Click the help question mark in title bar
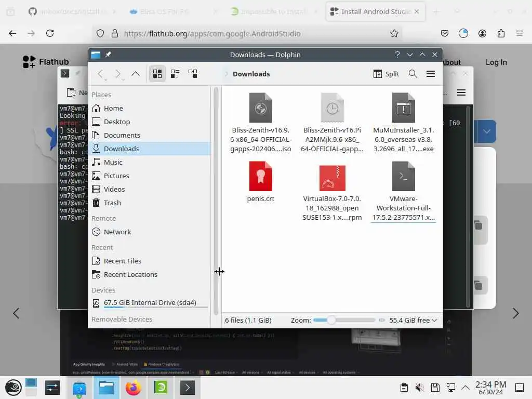The image size is (532, 399). (x=397, y=55)
